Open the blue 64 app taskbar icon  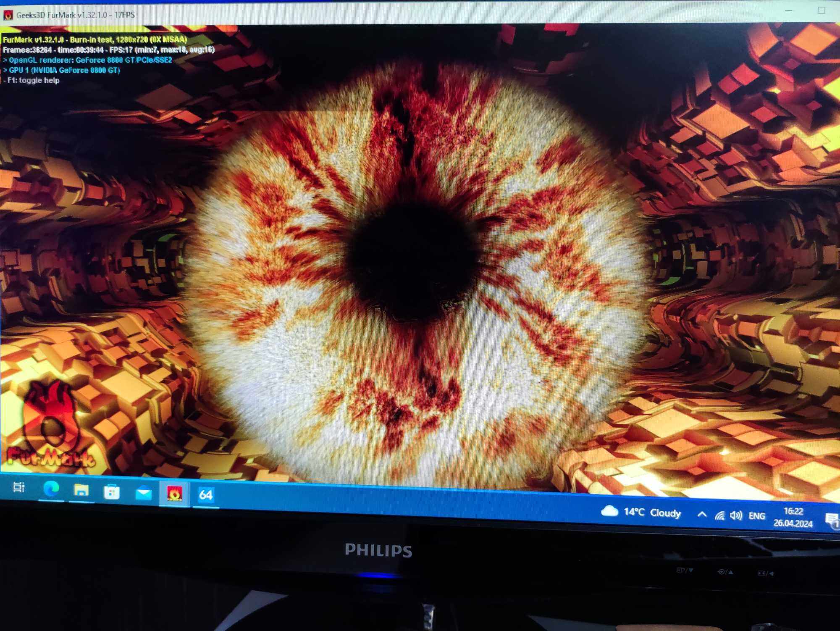(206, 495)
